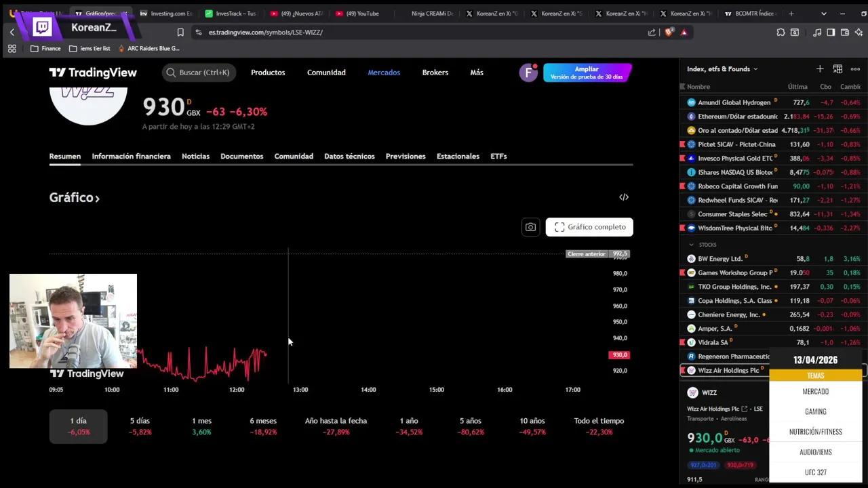Viewport: 868px width, 488px height.
Task: Select 1 mes timeframe
Action: point(201,426)
